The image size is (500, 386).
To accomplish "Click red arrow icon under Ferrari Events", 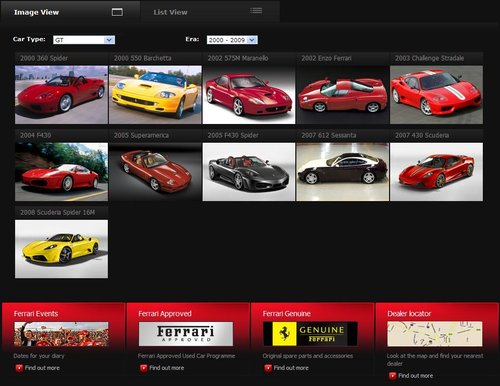I will pos(19,368).
